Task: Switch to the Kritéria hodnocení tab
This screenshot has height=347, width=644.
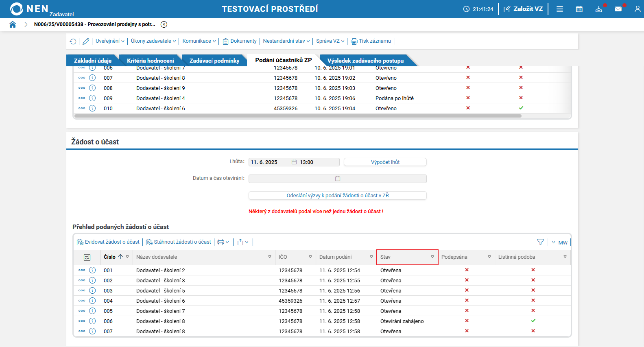Action: coord(151,61)
